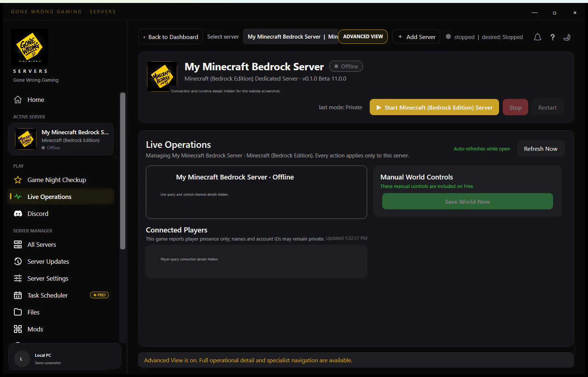Image resolution: width=588 pixels, height=377 pixels.
Task: Click the Local PC account card
Action: 65,356
